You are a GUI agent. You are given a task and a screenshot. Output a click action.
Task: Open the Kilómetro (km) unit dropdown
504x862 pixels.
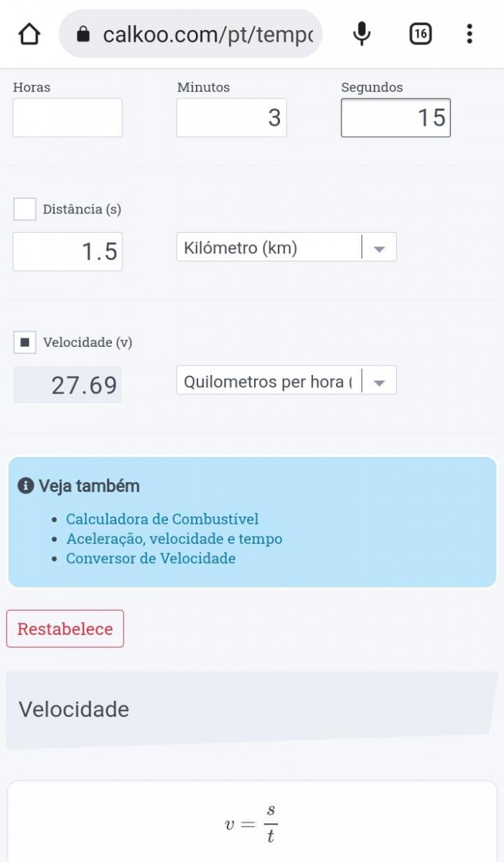[286, 248]
